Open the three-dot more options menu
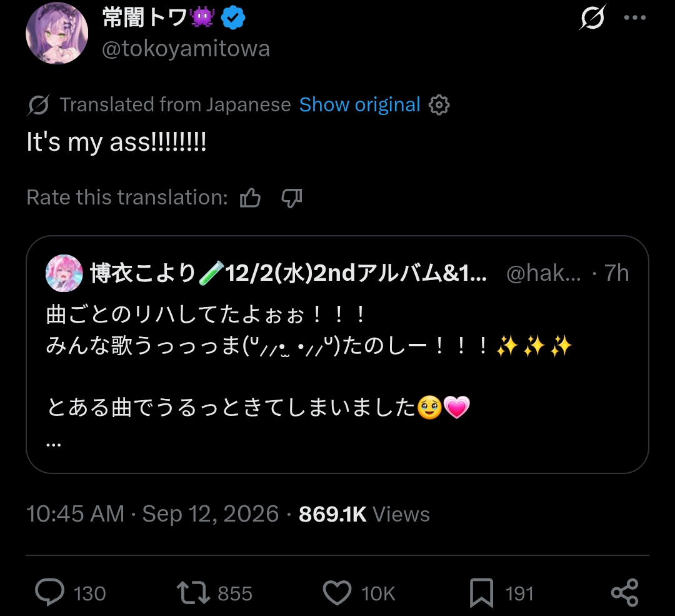 click(x=634, y=18)
